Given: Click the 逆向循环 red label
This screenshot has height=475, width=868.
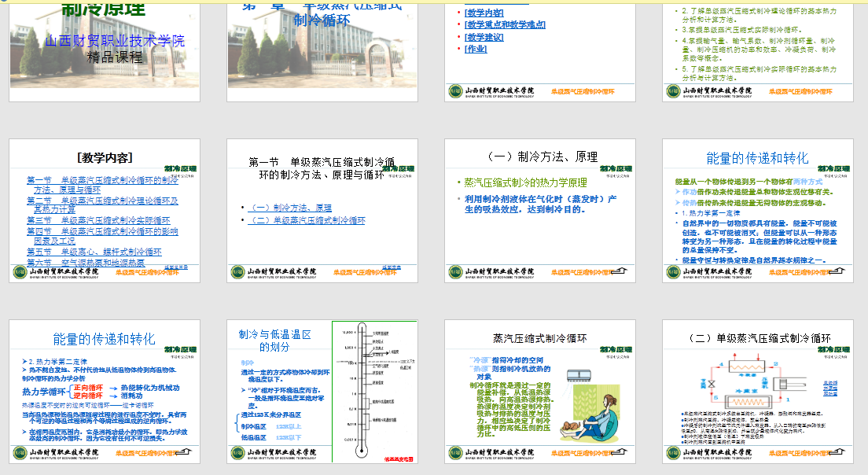Looking at the screenshot, I should click(x=88, y=396).
